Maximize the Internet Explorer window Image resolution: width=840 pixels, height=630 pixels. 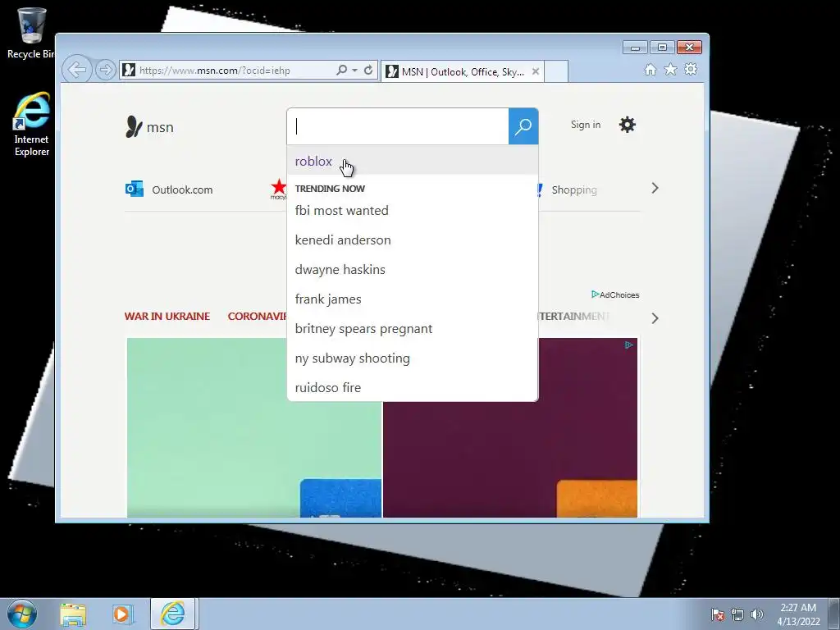[x=662, y=48]
